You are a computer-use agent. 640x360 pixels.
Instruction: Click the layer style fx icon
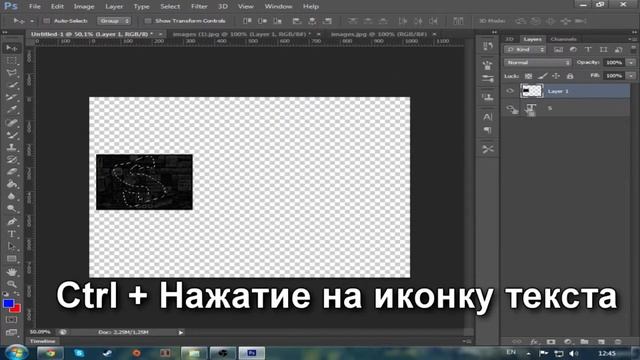coord(534,342)
